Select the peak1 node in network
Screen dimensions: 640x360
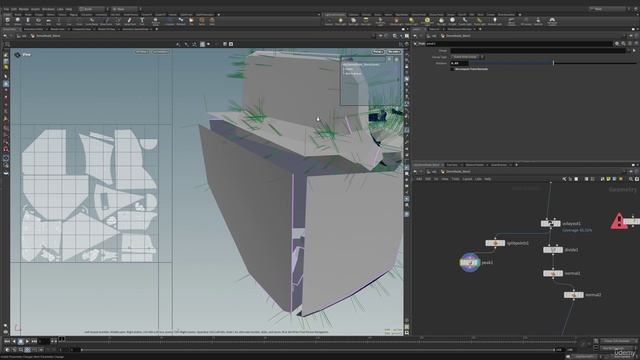(469, 262)
